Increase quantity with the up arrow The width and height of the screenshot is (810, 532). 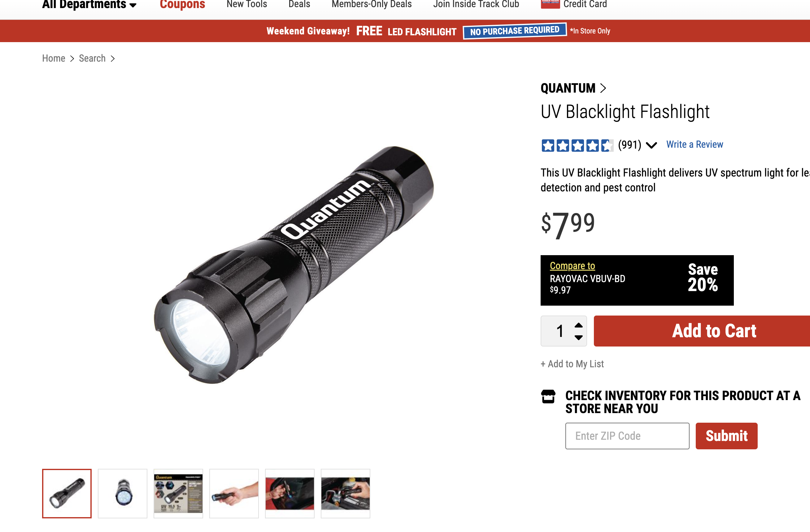point(579,325)
